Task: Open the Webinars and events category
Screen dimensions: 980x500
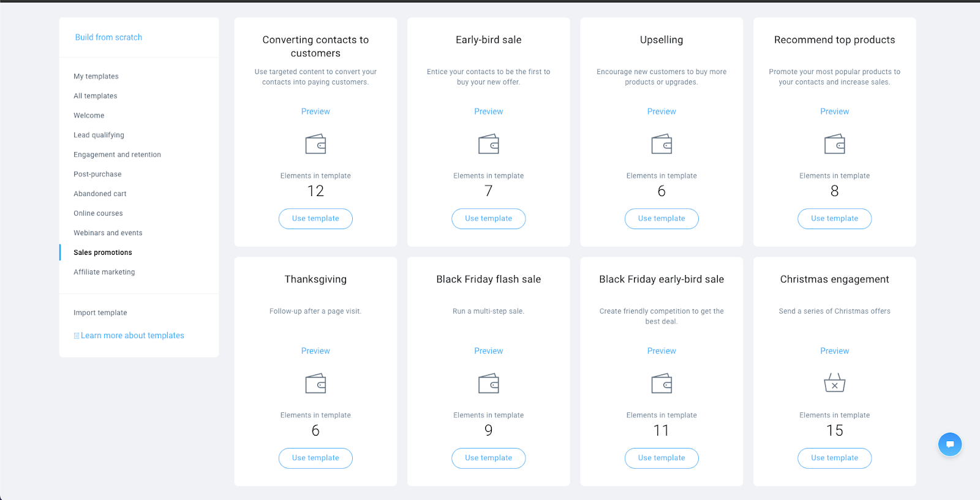Action: pyautogui.click(x=108, y=232)
